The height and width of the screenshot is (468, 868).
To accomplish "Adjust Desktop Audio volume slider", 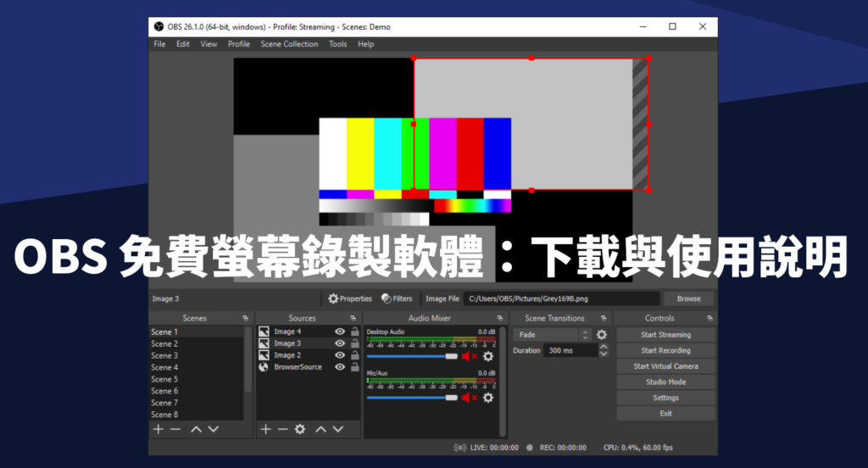I will coord(412,356).
